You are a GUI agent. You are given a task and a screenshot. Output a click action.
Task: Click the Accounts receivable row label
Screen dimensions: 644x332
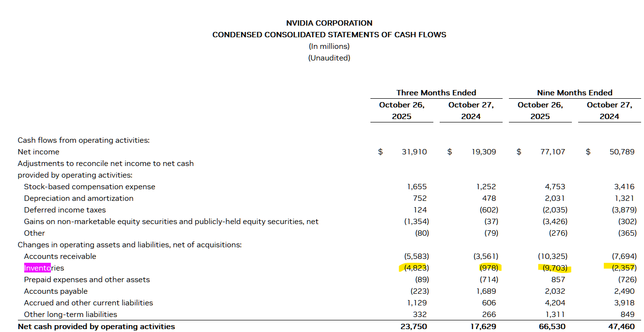(x=60, y=257)
